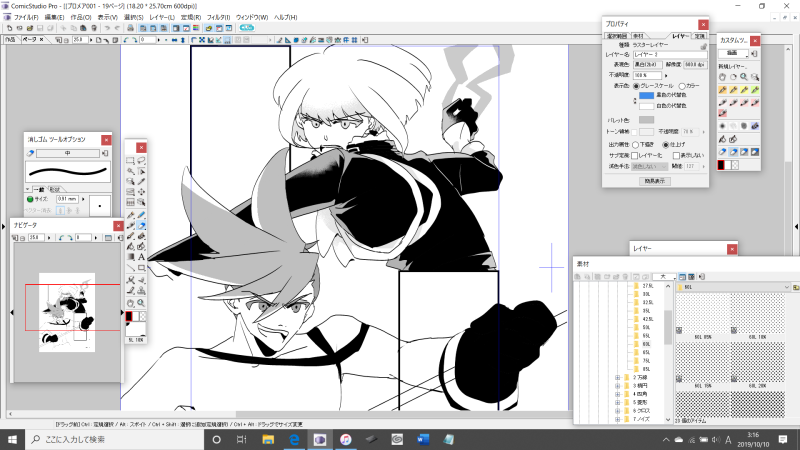
Task: Open the opacity arrow next to 100 %
Action: [666, 76]
